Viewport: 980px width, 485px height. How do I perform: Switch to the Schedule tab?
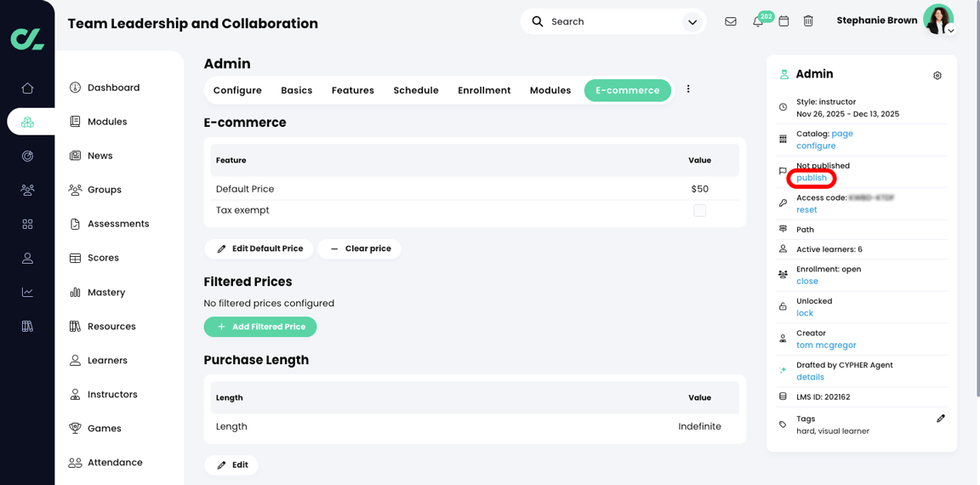416,90
